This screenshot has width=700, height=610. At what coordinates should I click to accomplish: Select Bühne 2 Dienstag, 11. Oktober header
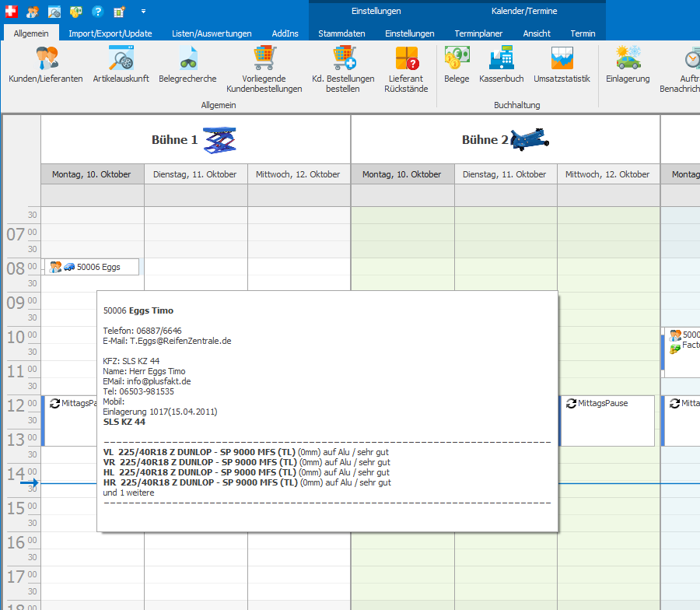click(506, 174)
